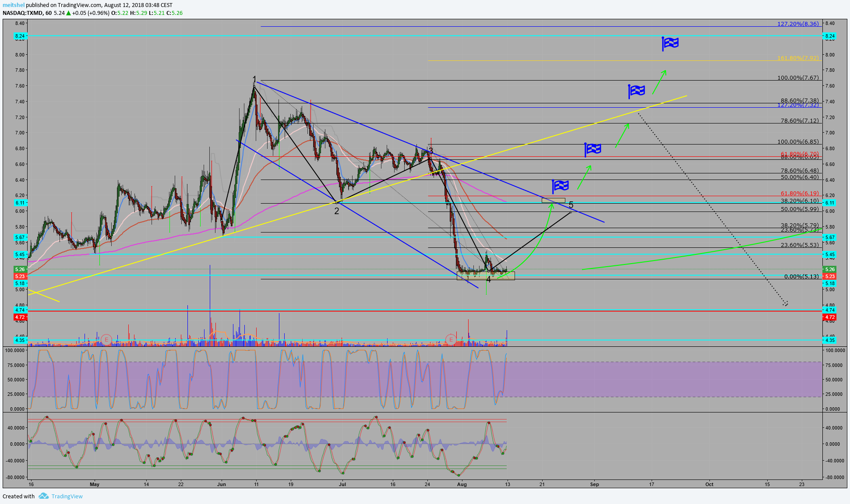The image size is (850, 504).
Task: Select the 50.00%(5.99) Fibonacci label
Action: (800, 209)
